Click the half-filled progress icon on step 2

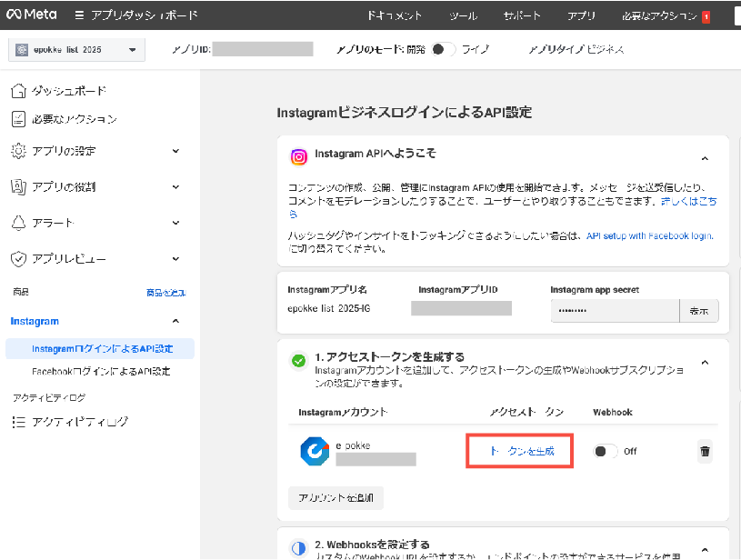coord(298,548)
